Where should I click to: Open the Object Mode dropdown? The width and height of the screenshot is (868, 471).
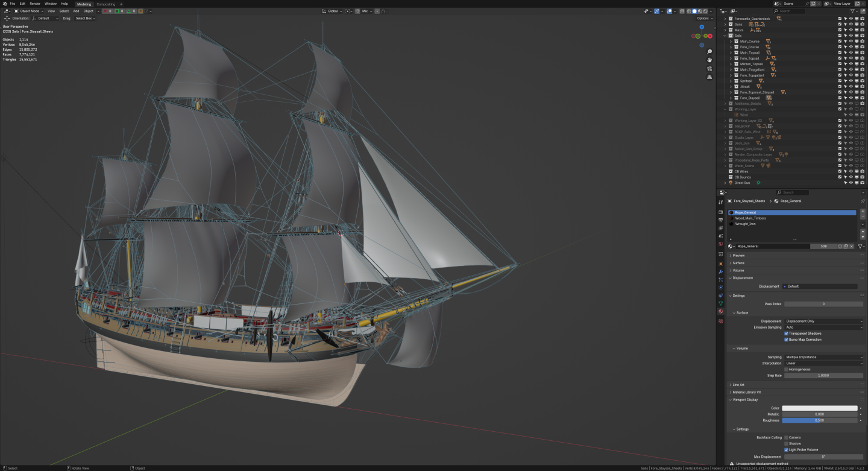pyautogui.click(x=30, y=11)
